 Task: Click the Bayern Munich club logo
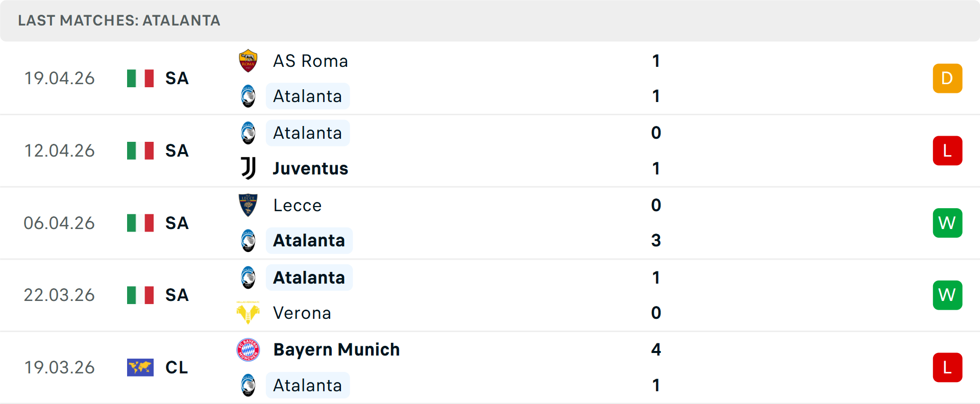click(248, 350)
